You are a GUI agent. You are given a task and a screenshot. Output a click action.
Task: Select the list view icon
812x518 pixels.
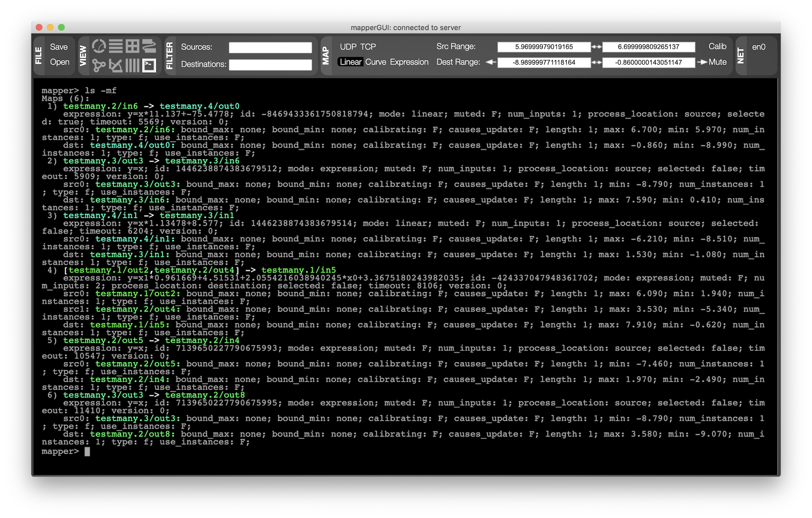coord(116,46)
